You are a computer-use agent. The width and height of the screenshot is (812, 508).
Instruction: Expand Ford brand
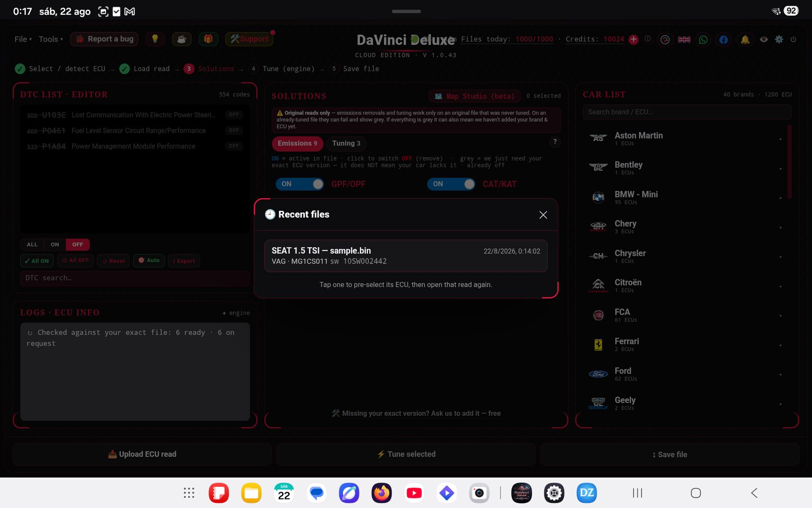click(x=686, y=374)
